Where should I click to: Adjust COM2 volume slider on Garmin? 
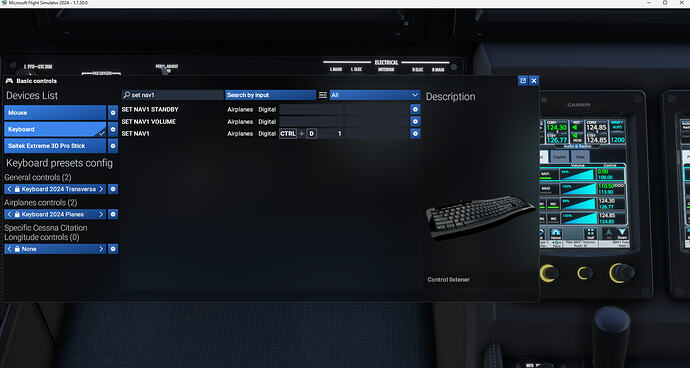(578, 218)
